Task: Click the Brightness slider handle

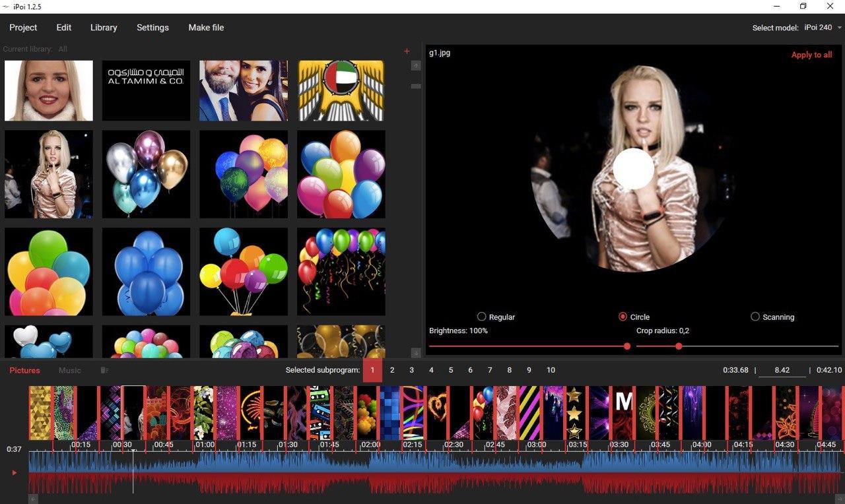Action: [627, 346]
